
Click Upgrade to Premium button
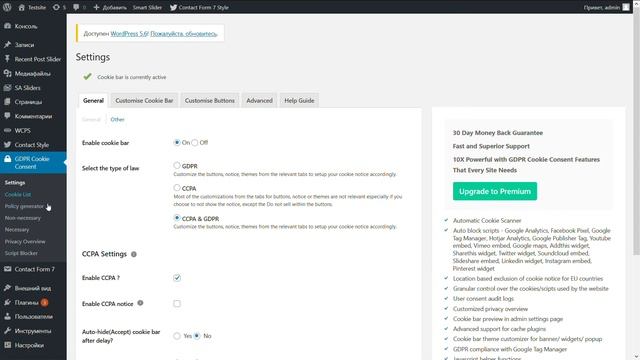click(495, 191)
